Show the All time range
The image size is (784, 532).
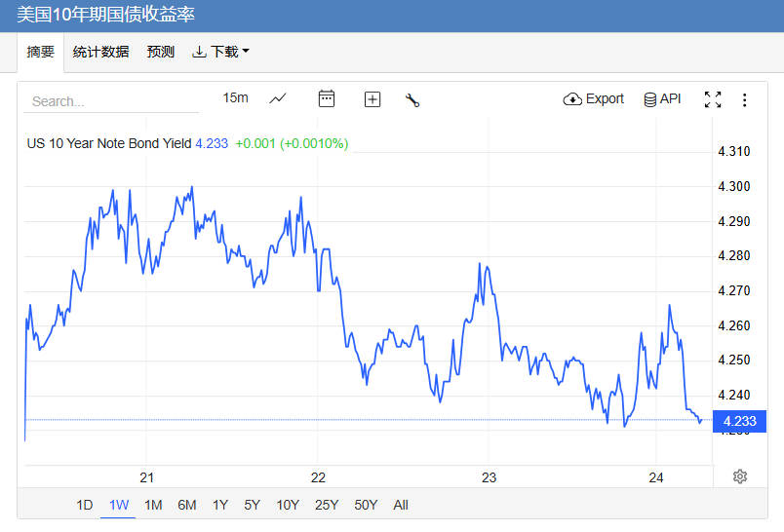[x=401, y=505]
